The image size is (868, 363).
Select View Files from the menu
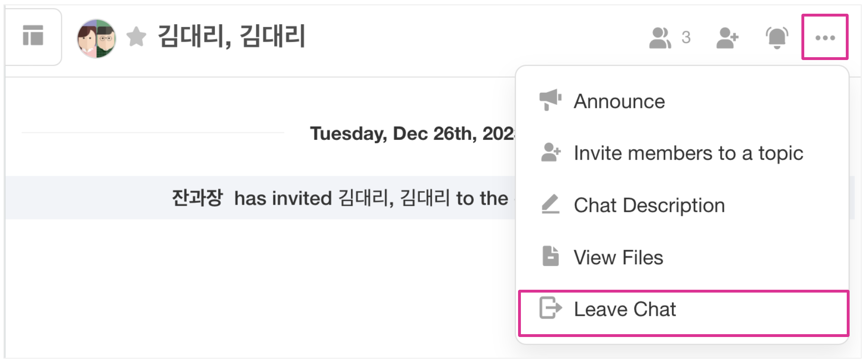618,258
